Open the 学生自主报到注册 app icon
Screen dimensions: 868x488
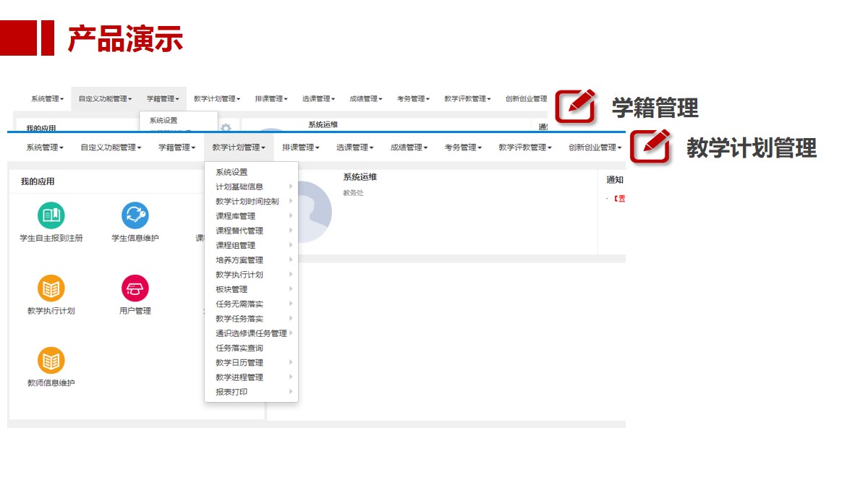(51, 215)
